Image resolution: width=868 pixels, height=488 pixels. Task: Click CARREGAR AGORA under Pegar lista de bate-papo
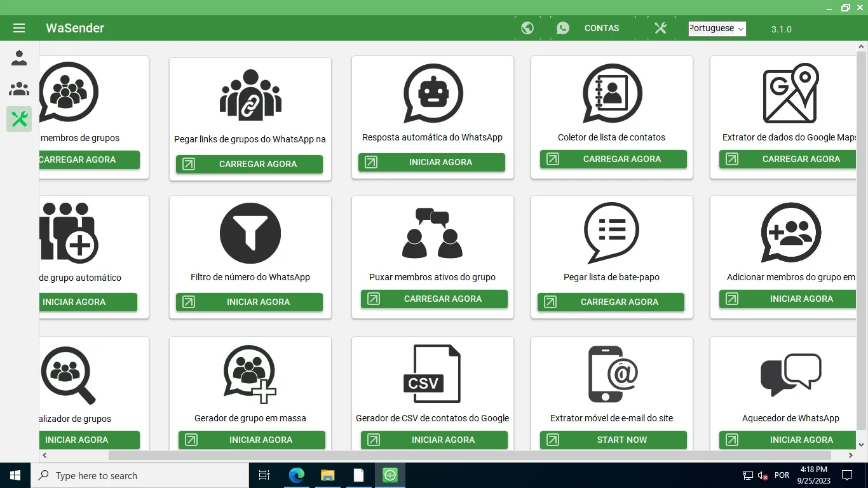[x=611, y=302]
